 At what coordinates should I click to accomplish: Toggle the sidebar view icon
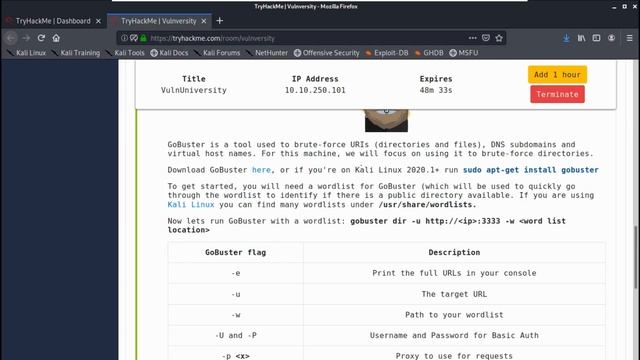pos(596,38)
